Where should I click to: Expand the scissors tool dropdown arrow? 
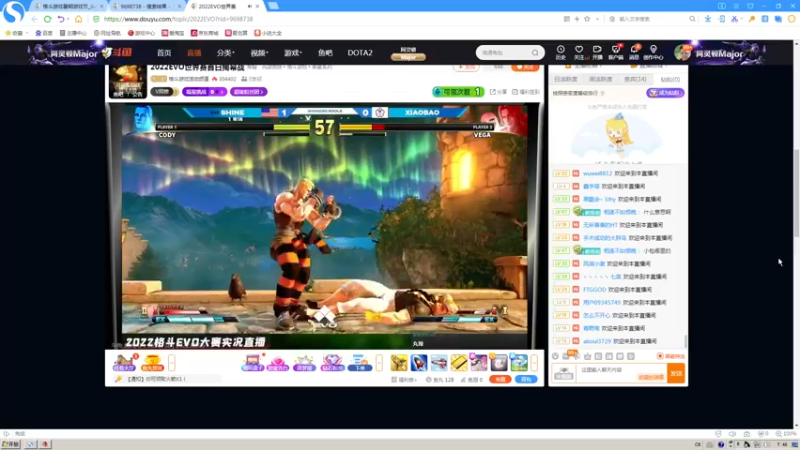tap(743, 19)
